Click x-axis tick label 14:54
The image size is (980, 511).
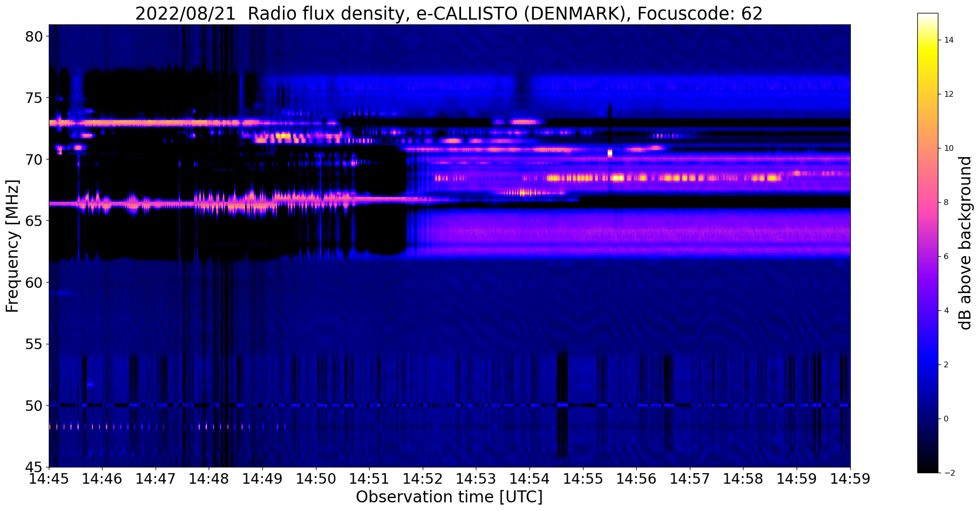tap(529, 478)
